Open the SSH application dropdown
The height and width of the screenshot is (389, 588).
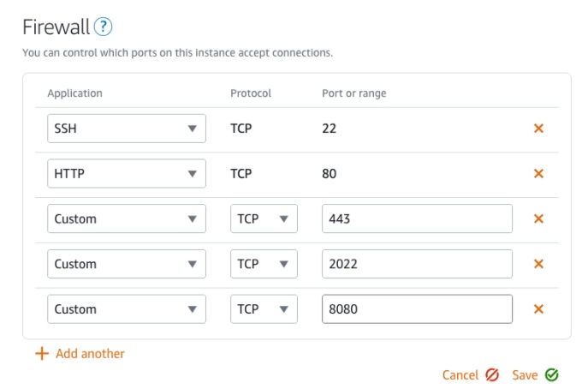[x=126, y=129]
